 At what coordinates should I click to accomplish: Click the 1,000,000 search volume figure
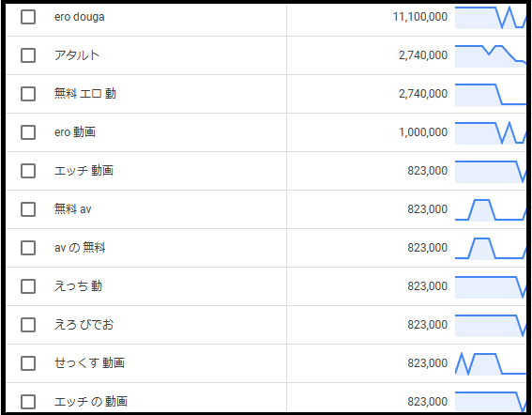423,132
